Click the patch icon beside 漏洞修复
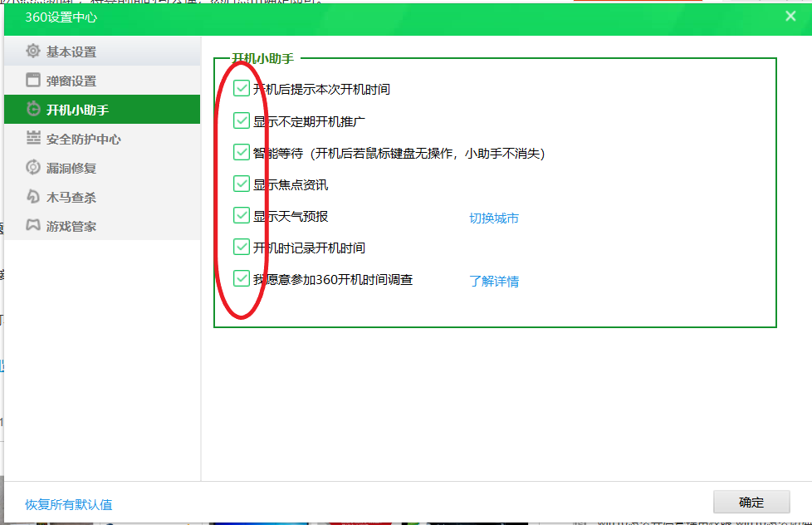Image resolution: width=812 pixels, height=525 pixels. coord(33,168)
